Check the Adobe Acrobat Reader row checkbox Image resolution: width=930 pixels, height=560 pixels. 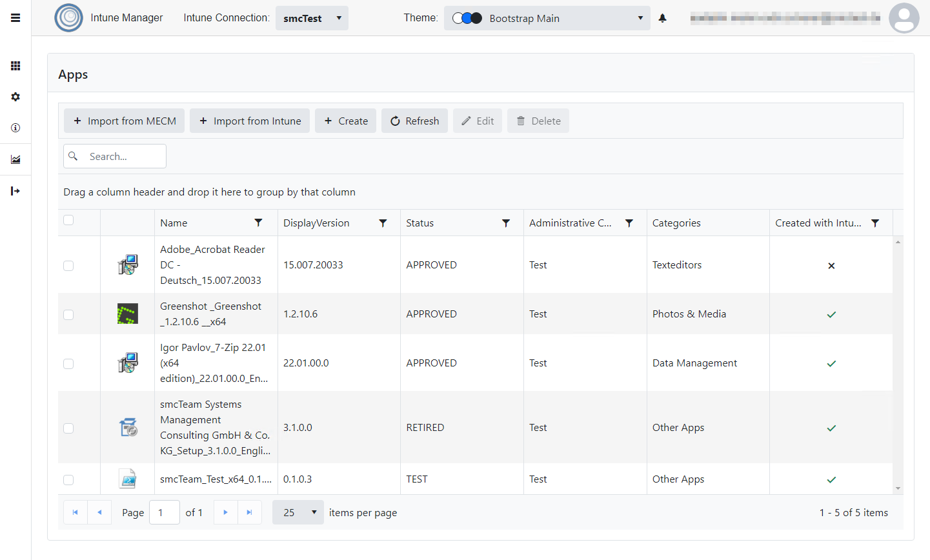[x=68, y=266]
